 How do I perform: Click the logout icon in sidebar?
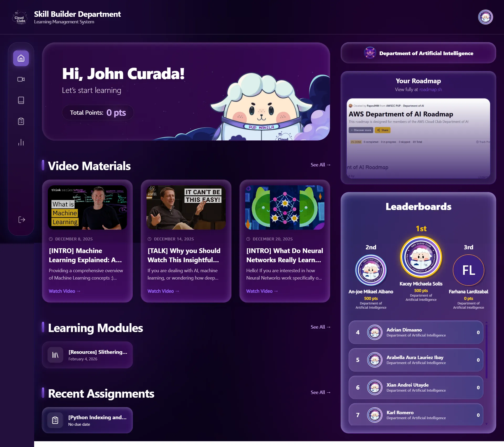click(x=22, y=220)
